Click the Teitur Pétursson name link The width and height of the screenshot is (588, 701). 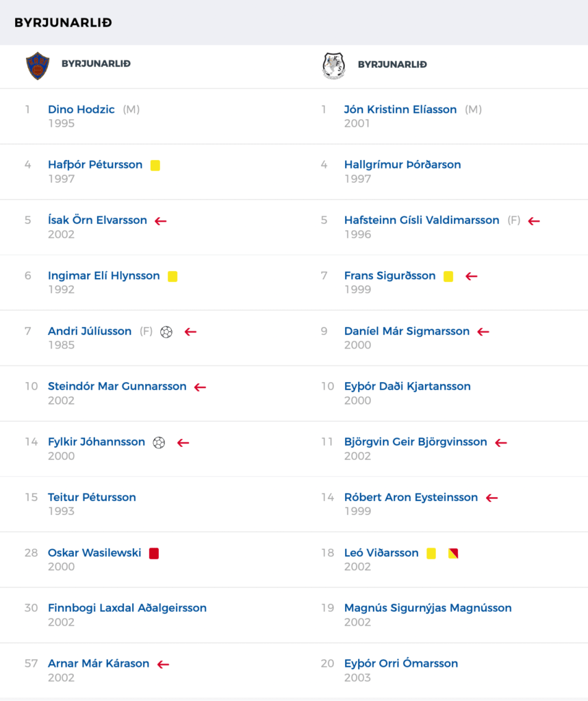point(92,497)
